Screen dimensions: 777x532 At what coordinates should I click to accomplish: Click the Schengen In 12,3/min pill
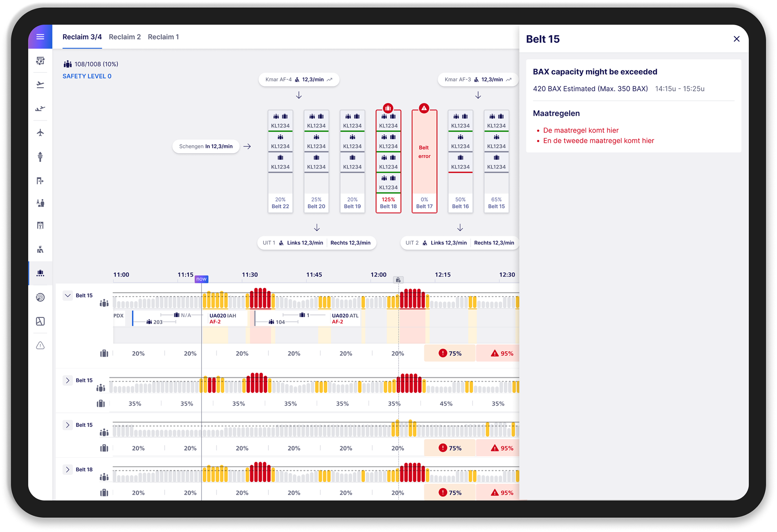tap(206, 146)
